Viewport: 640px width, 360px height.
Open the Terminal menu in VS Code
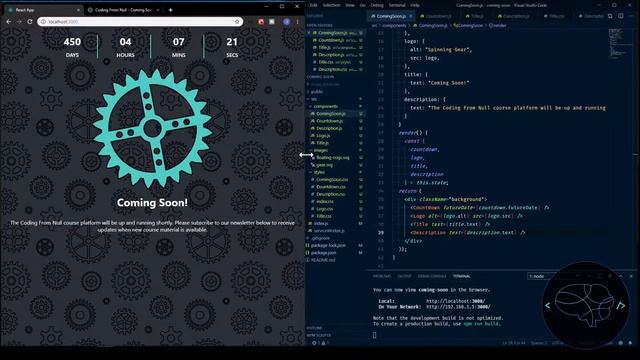coord(397,5)
